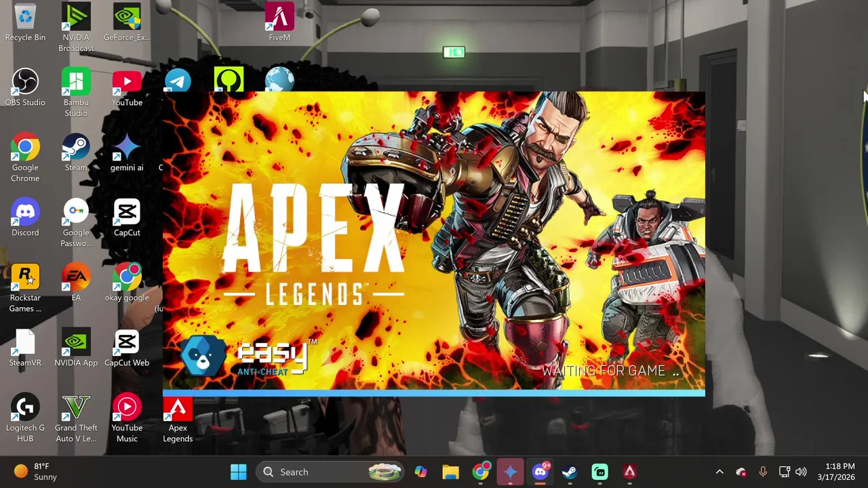Open File Explorer from the taskbar

451,472
